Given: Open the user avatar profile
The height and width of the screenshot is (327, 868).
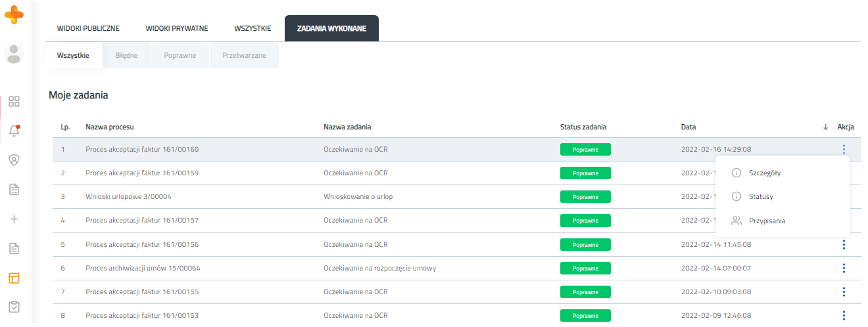Looking at the screenshot, I should 14,54.
